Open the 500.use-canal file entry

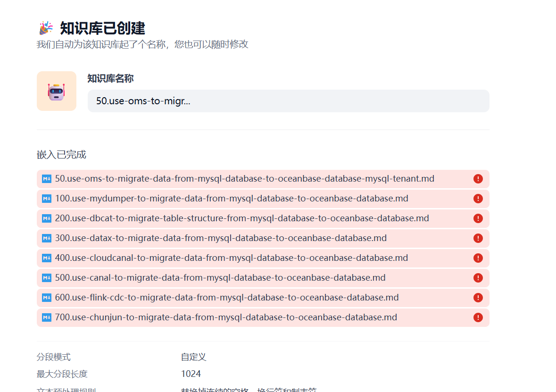click(x=220, y=278)
